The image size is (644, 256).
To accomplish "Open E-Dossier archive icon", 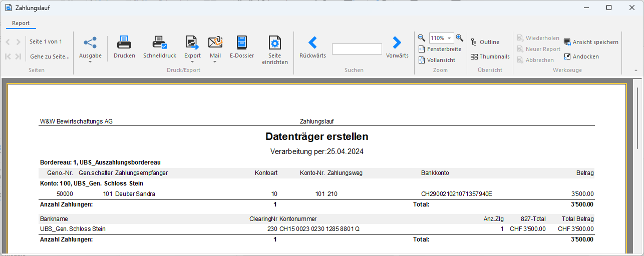I will [x=242, y=42].
